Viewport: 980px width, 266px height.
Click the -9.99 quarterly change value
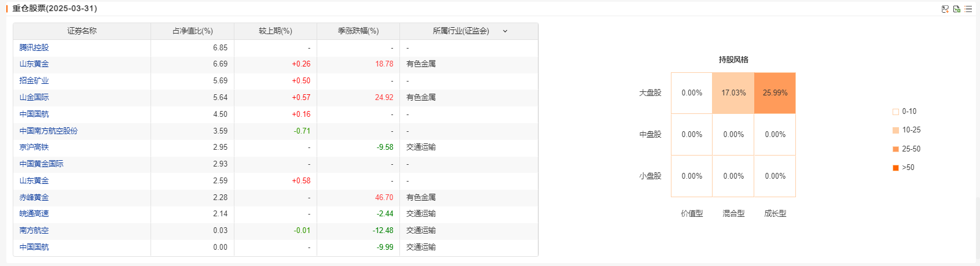385,247
